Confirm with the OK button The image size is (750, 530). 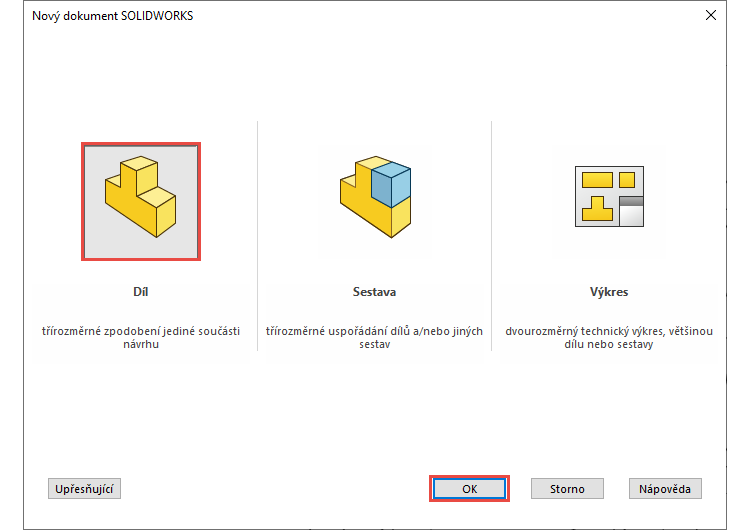(469, 488)
